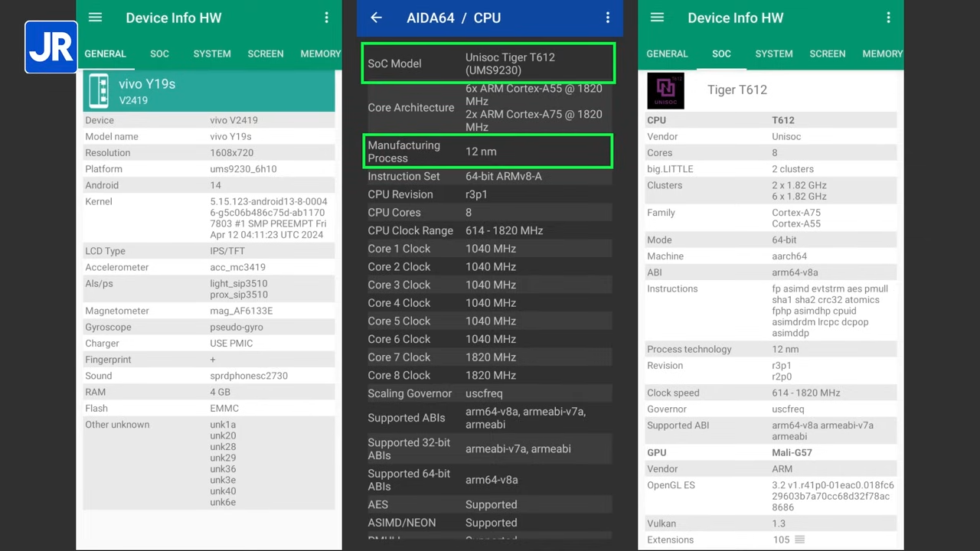Expand the Extensions list icon next to 105
Image resolution: width=980 pixels, height=551 pixels.
[799, 540]
